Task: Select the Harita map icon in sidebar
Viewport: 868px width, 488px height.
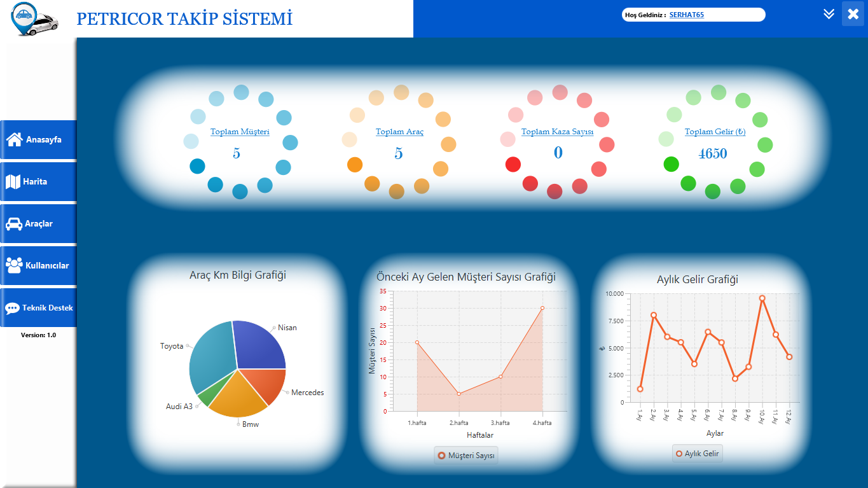Action: click(13, 181)
